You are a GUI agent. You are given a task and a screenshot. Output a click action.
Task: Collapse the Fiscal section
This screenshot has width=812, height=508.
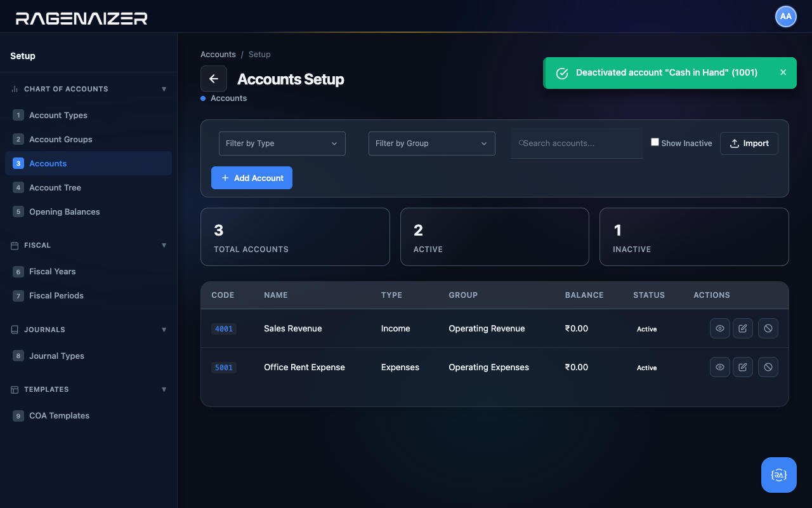(x=164, y=245)
